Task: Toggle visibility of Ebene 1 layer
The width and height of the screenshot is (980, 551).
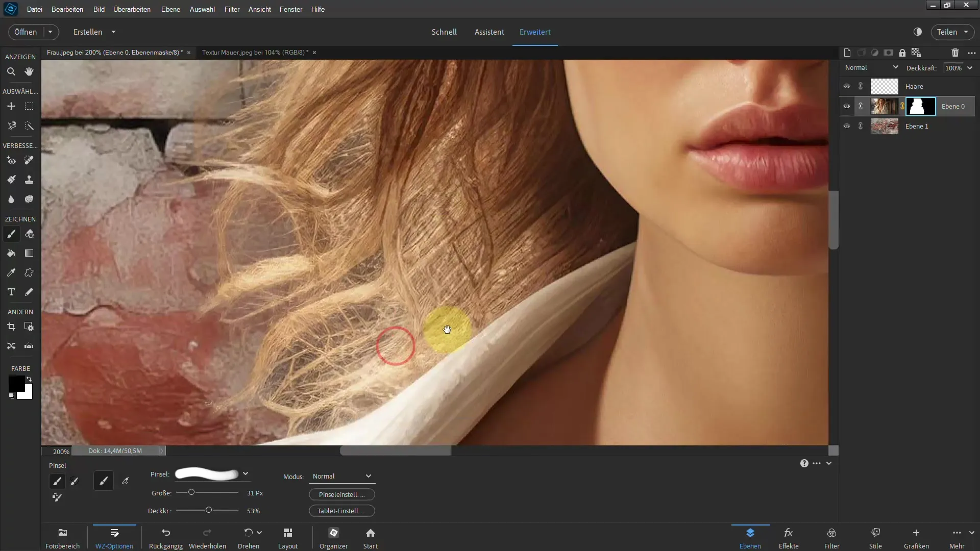Action: coord(846,126)
